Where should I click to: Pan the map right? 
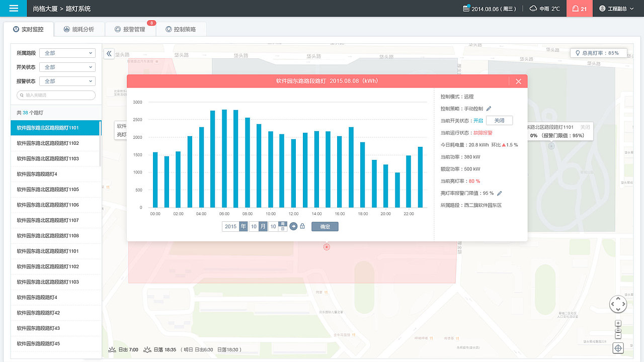(624, 304)
